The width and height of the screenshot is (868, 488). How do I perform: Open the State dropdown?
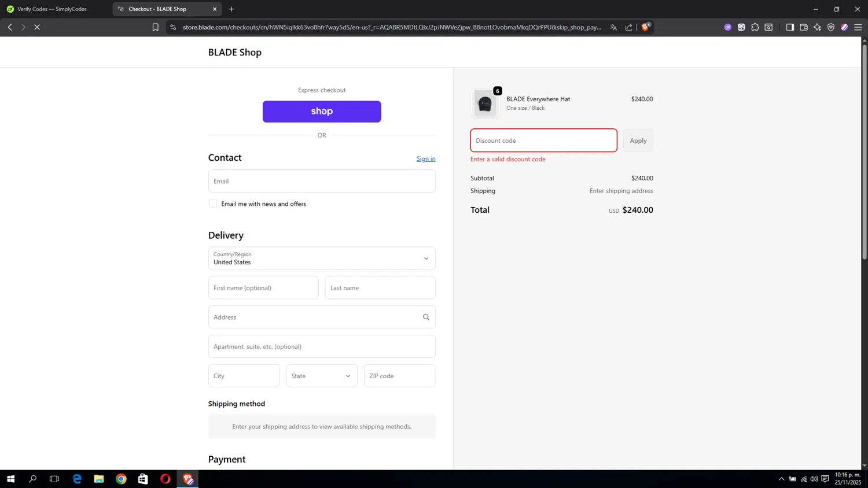coord(322,376)
